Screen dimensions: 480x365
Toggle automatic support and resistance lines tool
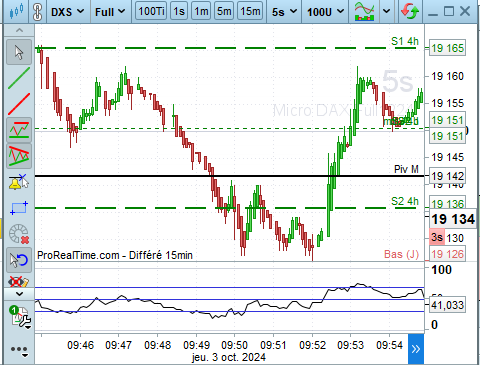pos(19,130)
